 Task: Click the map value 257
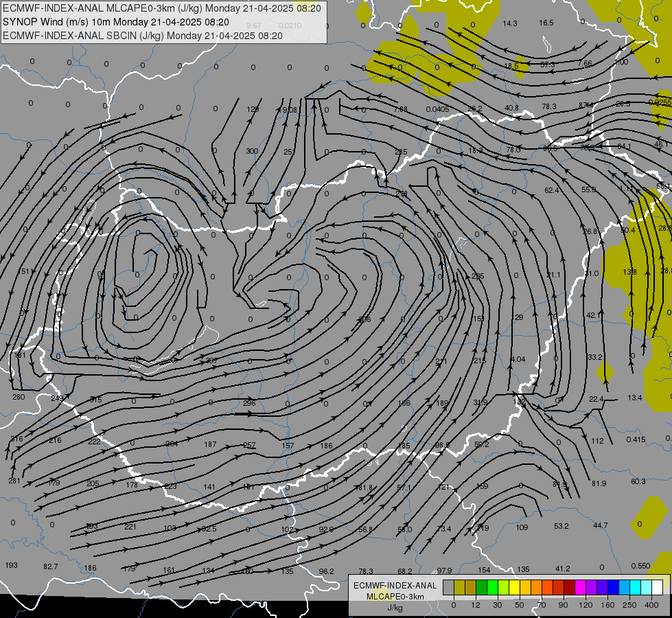point(249,445)
